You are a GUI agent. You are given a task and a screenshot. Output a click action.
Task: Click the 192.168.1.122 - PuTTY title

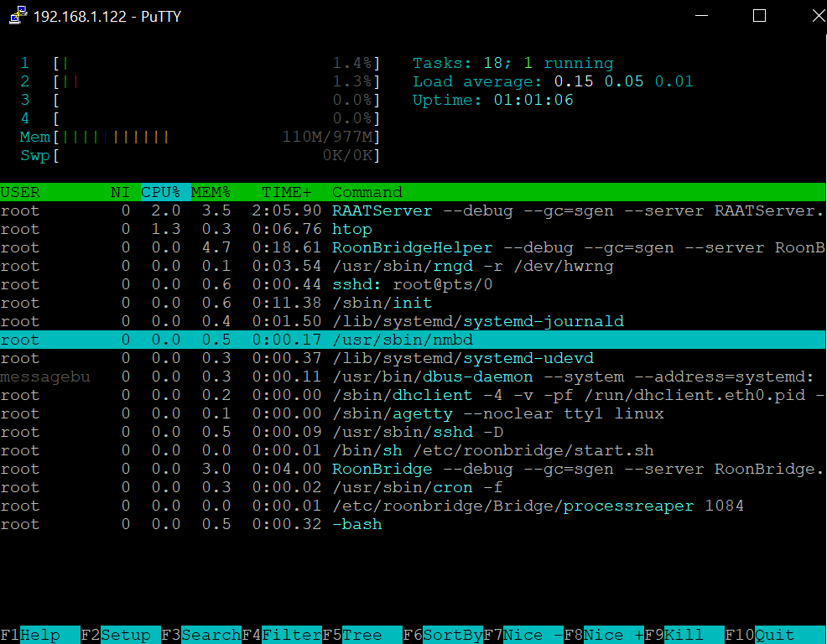pyautogui.click(x=107, y=16)
